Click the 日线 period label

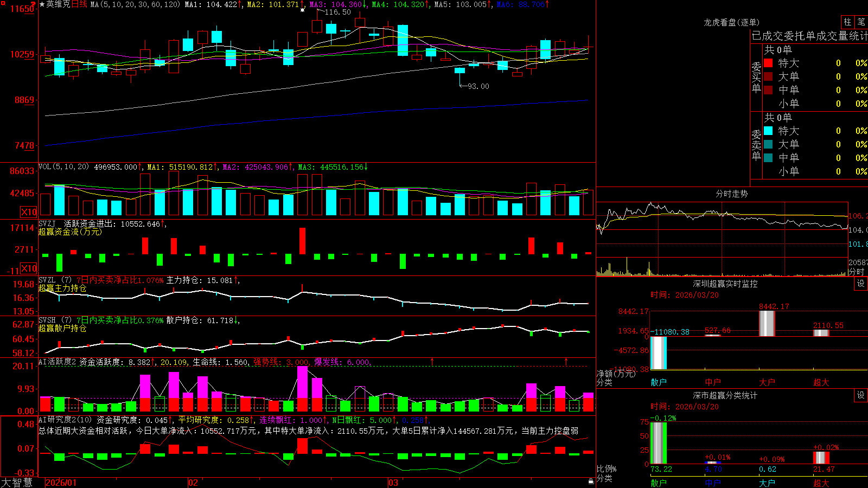click(79, 4)
